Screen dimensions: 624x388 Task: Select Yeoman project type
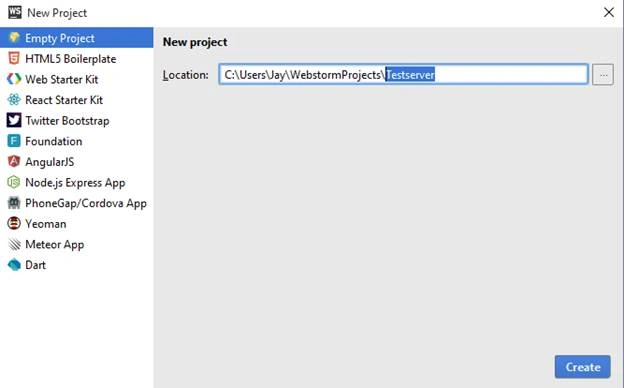click(x=76, y=224)
